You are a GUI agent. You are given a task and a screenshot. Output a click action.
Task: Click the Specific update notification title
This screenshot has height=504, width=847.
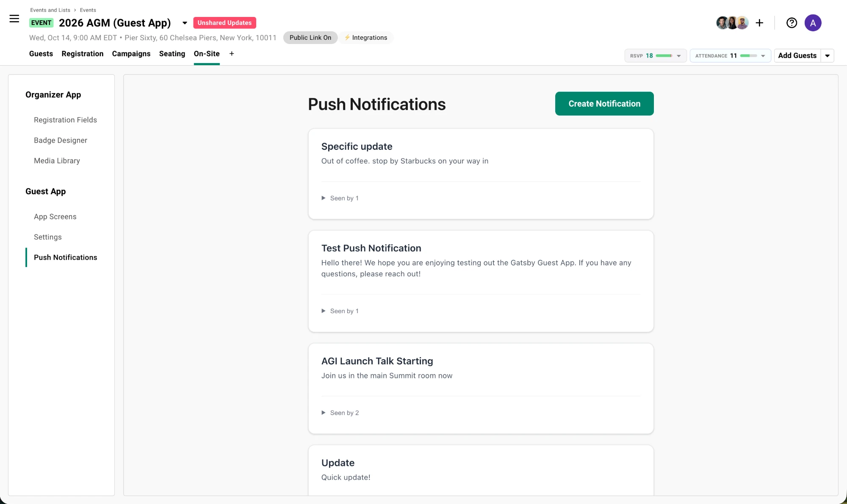[x=357, y=146]
